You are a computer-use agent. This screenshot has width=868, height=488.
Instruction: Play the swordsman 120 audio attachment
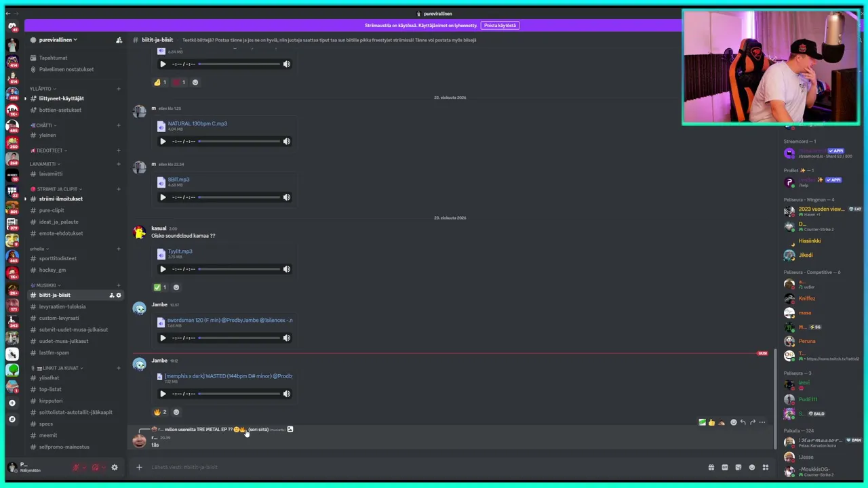point(163,338)
